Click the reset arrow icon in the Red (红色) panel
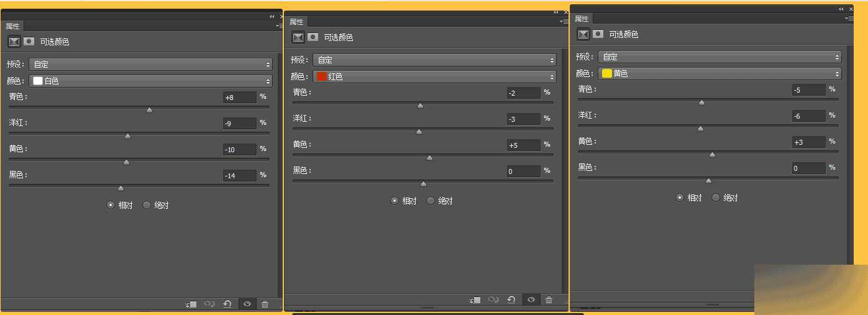Screen dimensions: 868x315 coord(511,299)
